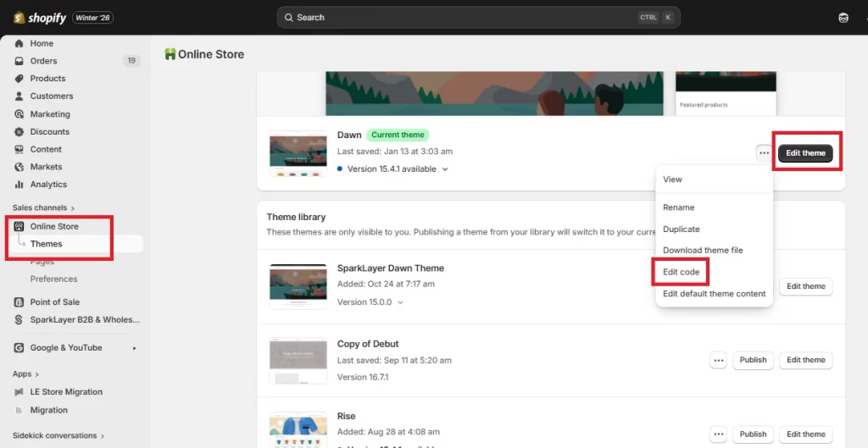This screenshot has width=868, height=448.
Task: Click 'Added: Aug 28 at 4:08 am' text
Action: coord(388,432)
